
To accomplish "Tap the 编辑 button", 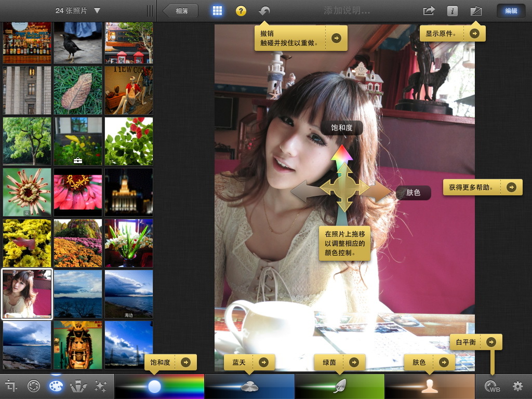I will pos(511,10).
